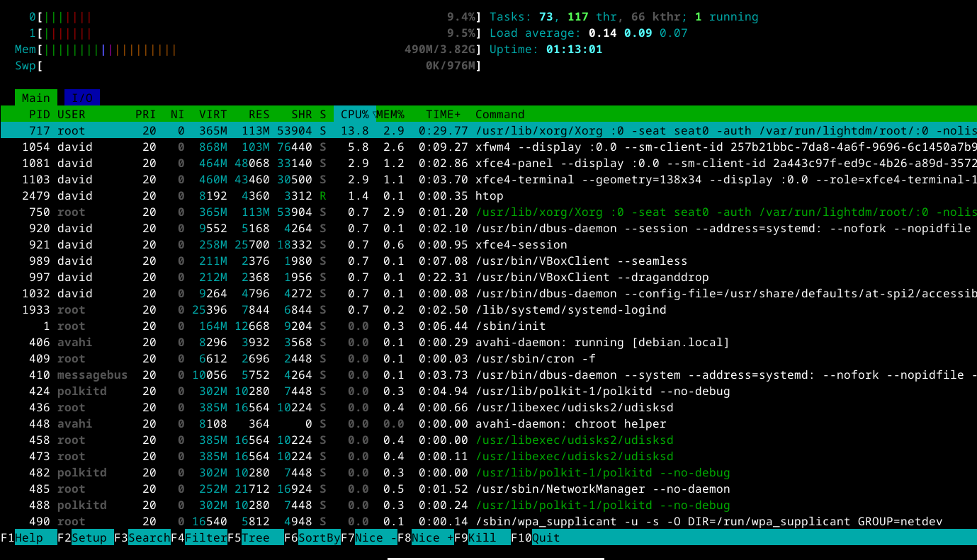Click the Uptime 01:13:01 value
977x560 pixels.
[x=575, y=50]
